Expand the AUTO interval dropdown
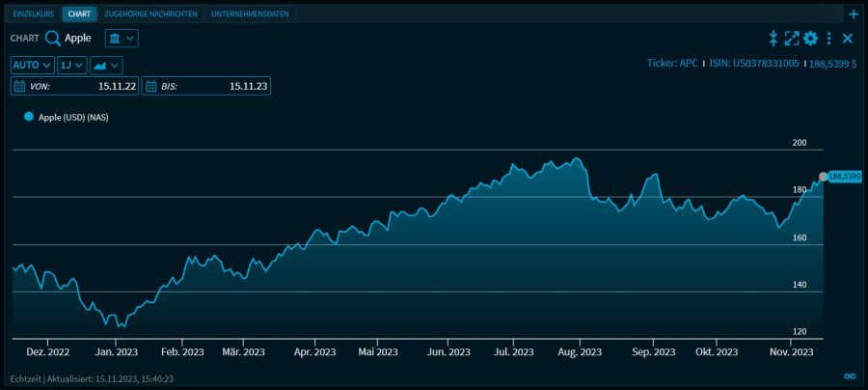Viewport: 868px width, 390px height. (x=33, y=65)
